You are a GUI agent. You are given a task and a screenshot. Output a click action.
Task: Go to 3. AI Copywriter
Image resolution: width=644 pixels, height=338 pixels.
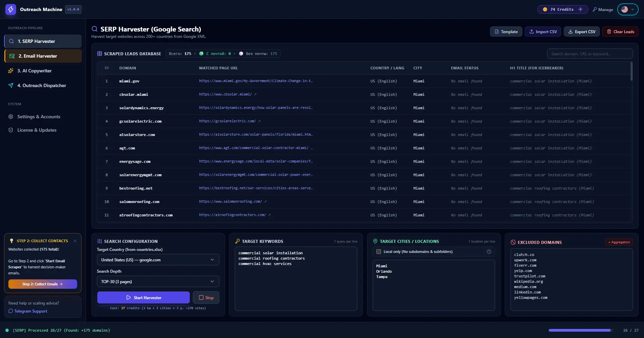[43, 71]
